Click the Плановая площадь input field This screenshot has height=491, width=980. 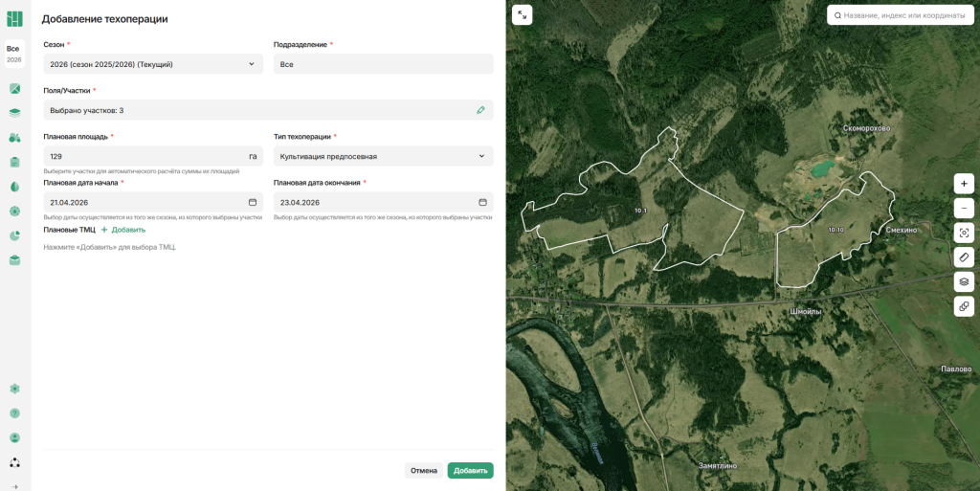click(x=144, y=156)
